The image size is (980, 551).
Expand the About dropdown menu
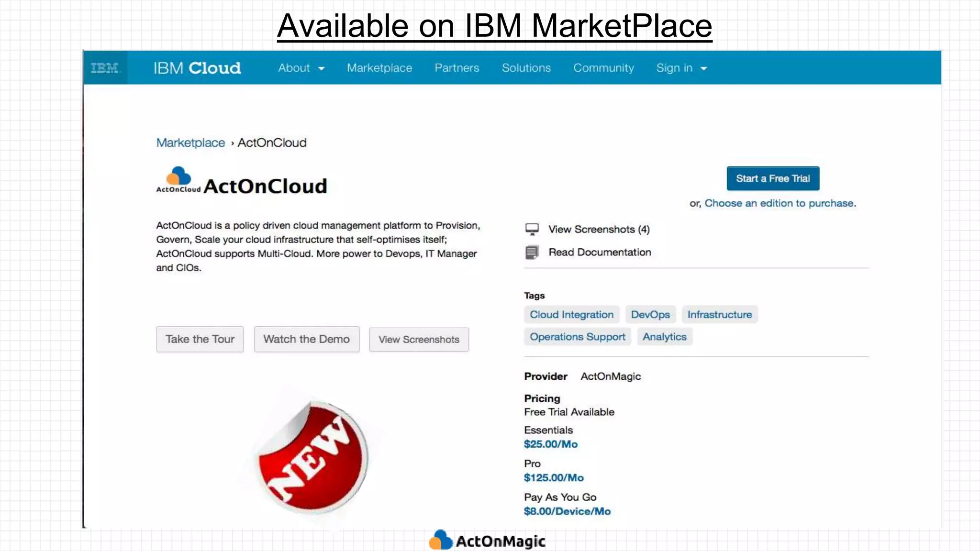click(x=301, y=68)
